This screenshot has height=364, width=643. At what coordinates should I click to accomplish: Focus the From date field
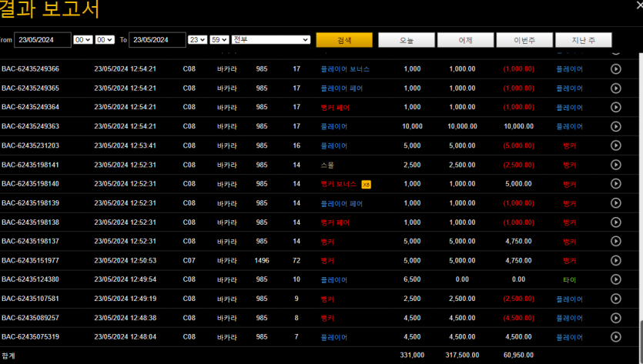coord(42,40)
